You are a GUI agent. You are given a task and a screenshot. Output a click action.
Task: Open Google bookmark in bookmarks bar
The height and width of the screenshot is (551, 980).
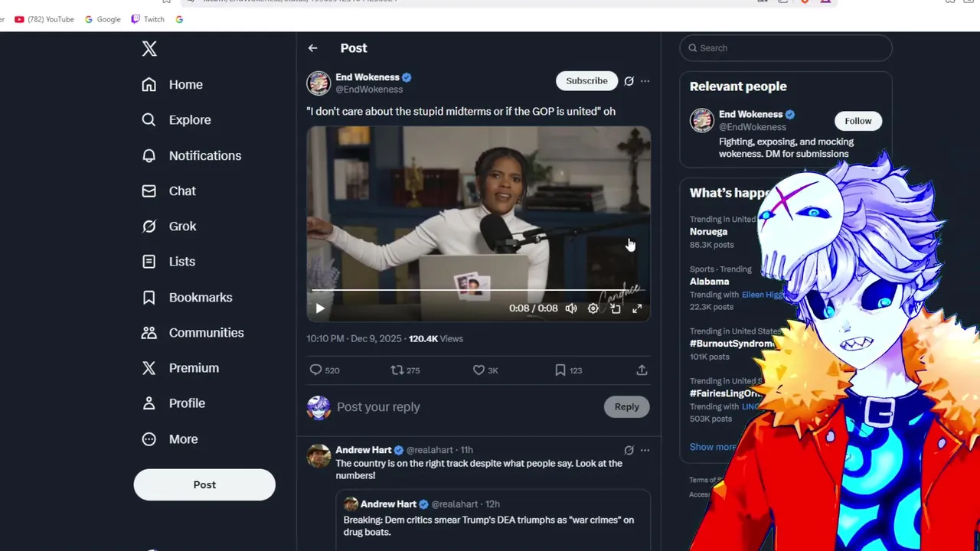point(103,19)
